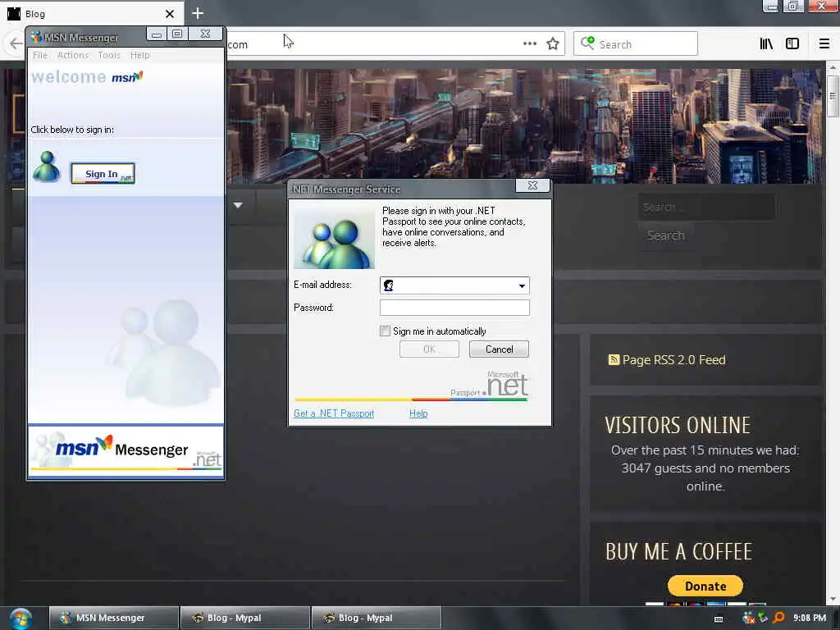Image resolution: width=840 pixels, height=630 pixels.
Task: Click the blog sidebar Search text field
Action: coord(706,207)
